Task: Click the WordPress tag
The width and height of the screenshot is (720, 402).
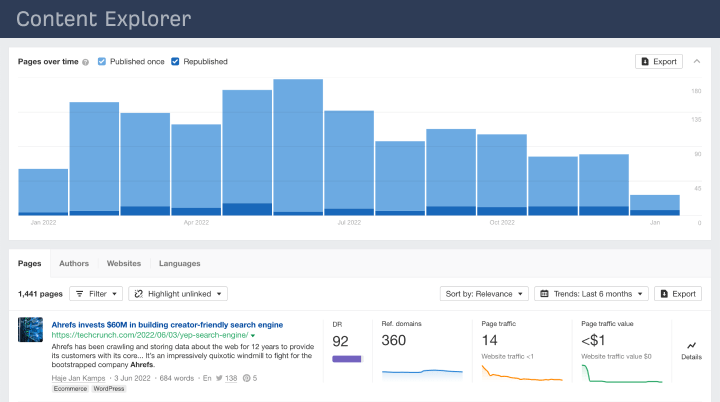Action: coord(109,389)
